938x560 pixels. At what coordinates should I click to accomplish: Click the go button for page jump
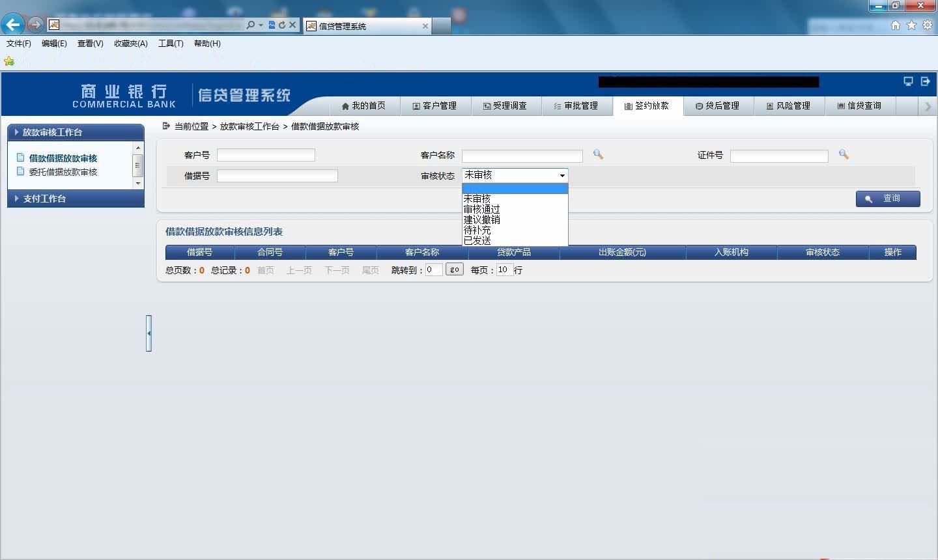click(x=455, y=270)
